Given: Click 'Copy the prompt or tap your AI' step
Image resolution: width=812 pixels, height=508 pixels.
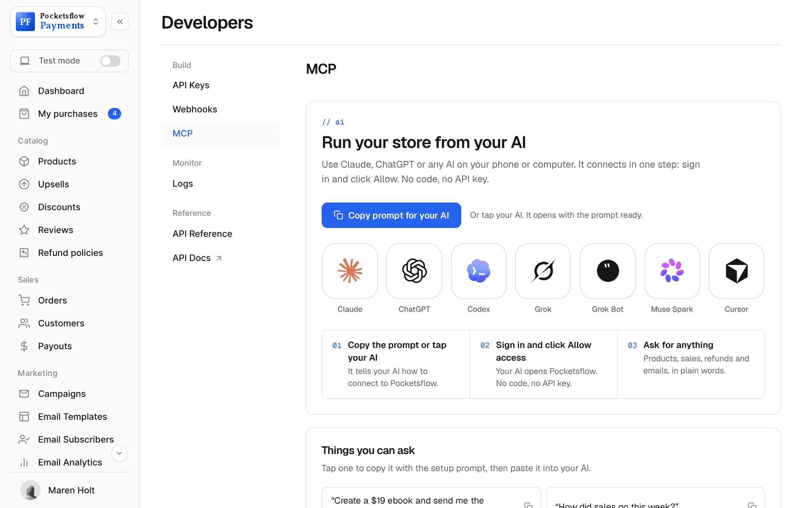Looking at the screenshot, I should [396, 364].
